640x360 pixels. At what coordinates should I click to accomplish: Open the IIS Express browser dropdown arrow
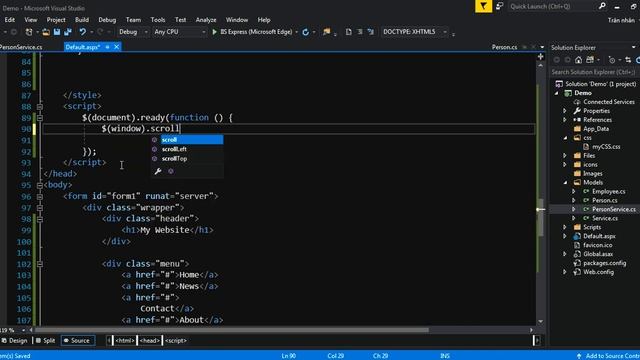coord(296,32)
